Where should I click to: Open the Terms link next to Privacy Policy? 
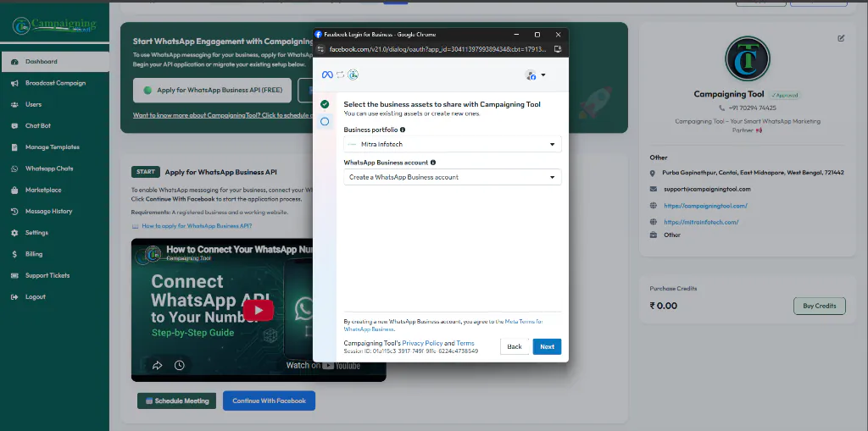point(465,343)
